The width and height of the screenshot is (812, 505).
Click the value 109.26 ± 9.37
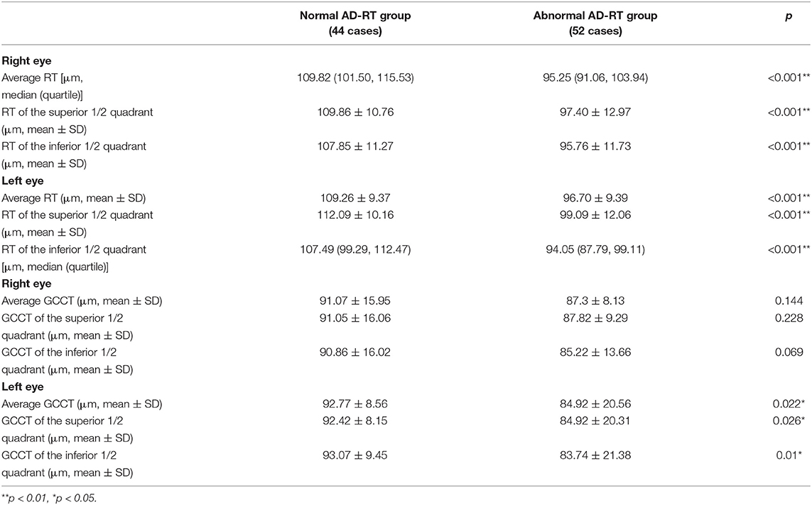(355, 198)
